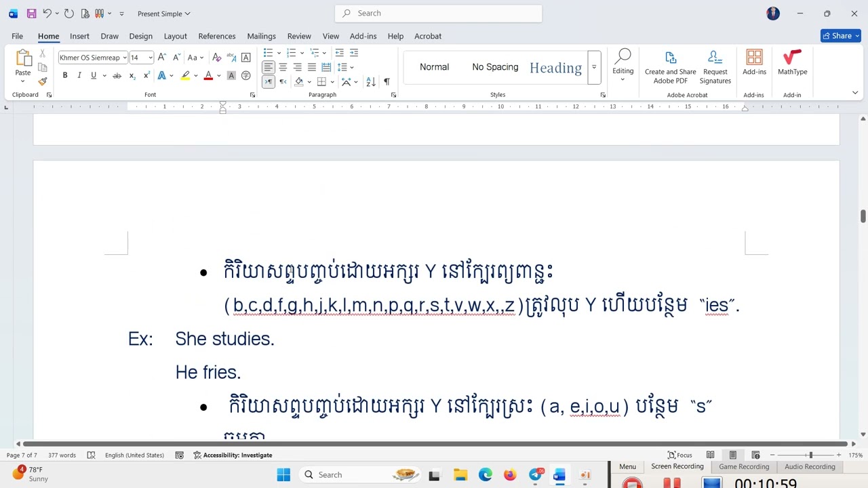Toggle align left paragraph alignment
The image size is (868, 488).
[269, 67]
